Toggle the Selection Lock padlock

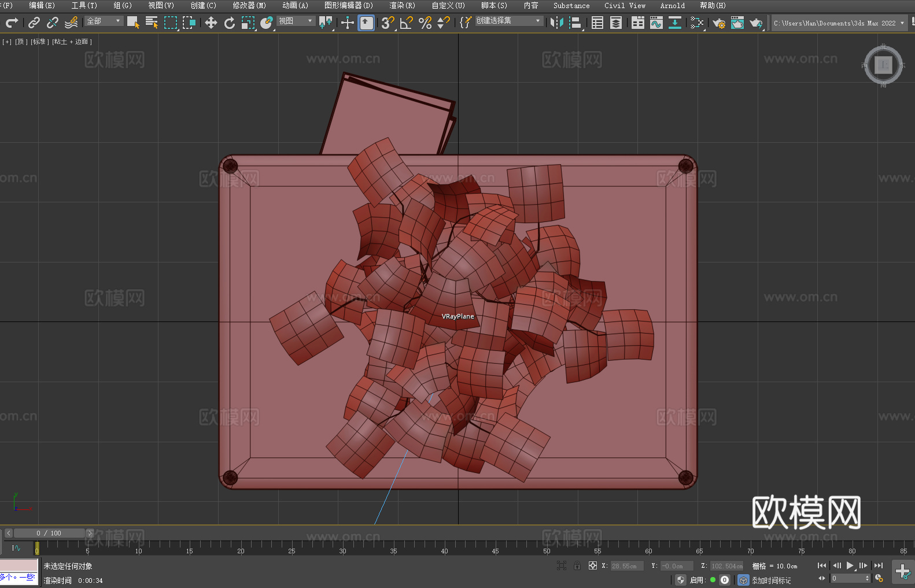[577, 565]
